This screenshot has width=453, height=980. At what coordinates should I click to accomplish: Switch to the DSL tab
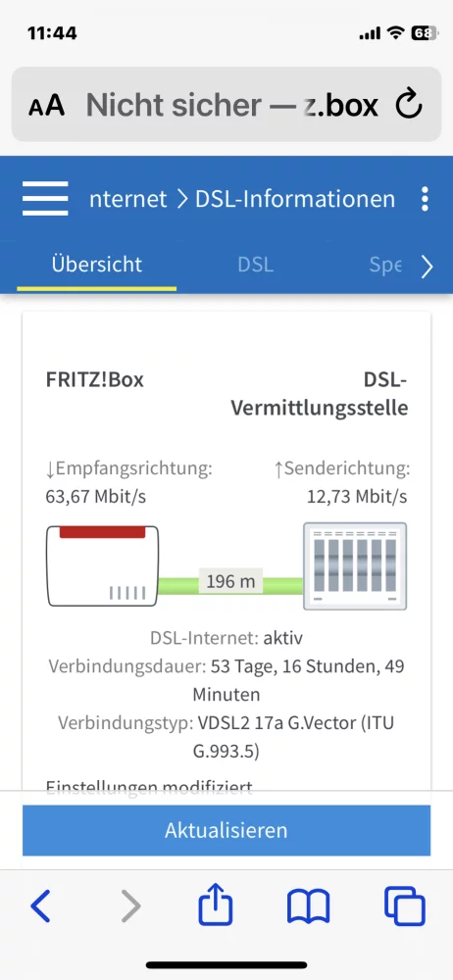point(255,265)
